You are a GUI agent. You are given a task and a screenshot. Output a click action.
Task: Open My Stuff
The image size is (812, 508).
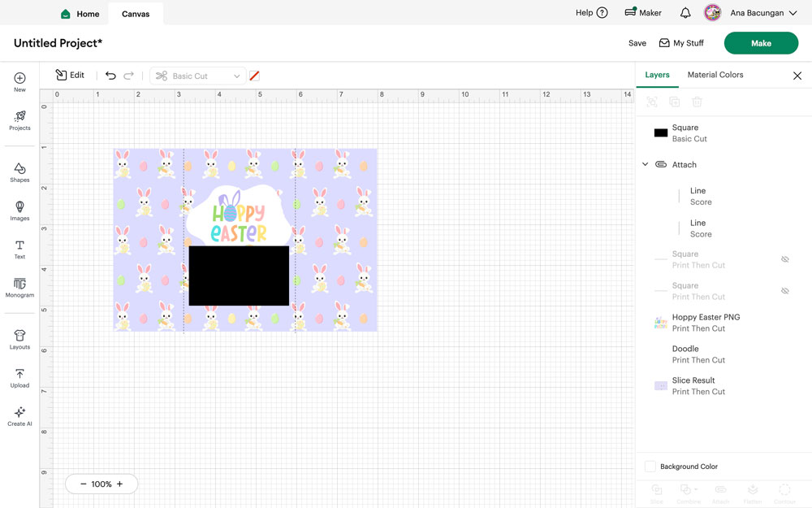click(x=681, y=43)
